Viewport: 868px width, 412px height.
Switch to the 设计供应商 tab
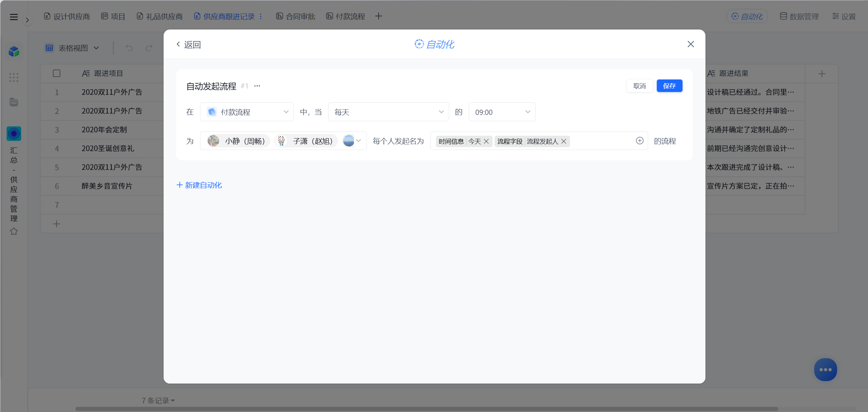click(67, 16)
